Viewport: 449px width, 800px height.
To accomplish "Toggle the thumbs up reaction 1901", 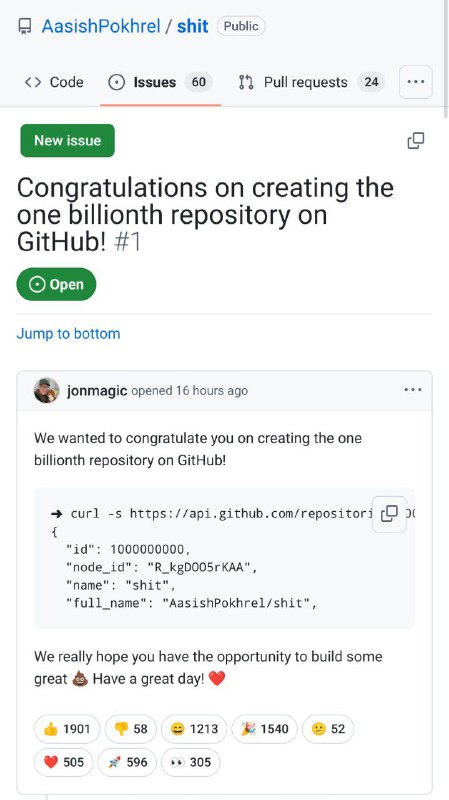I will click(67, 729).
